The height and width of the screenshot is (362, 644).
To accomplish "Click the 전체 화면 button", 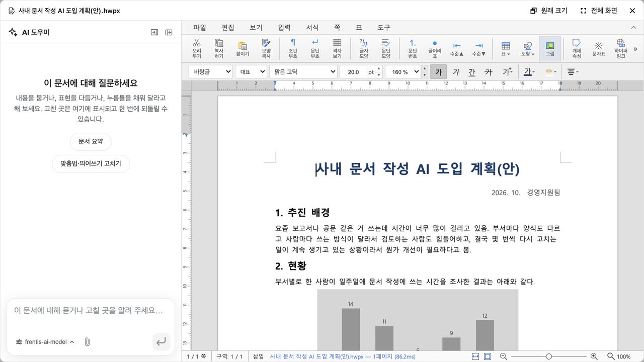I will (598, 11).
